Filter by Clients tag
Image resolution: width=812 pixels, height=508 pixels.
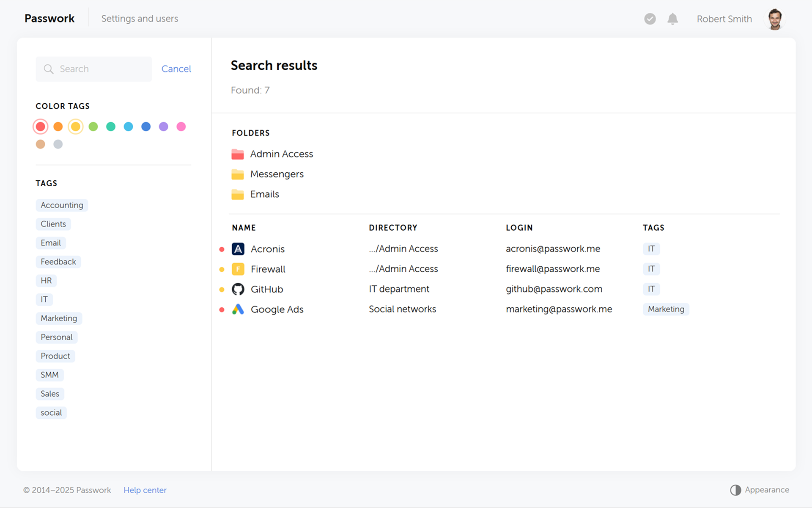click(x=53, y=224)
